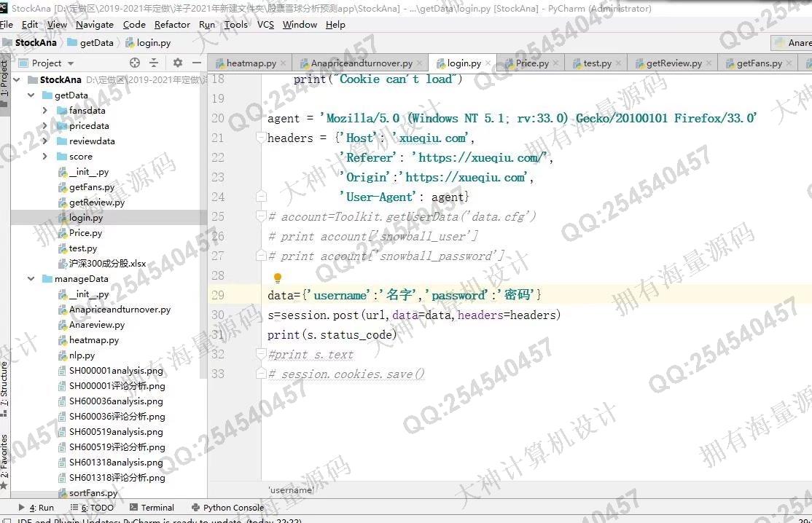Viewport: 812px width, 523px height.
Task: Open the Help menu
Action: coord(335,24)
